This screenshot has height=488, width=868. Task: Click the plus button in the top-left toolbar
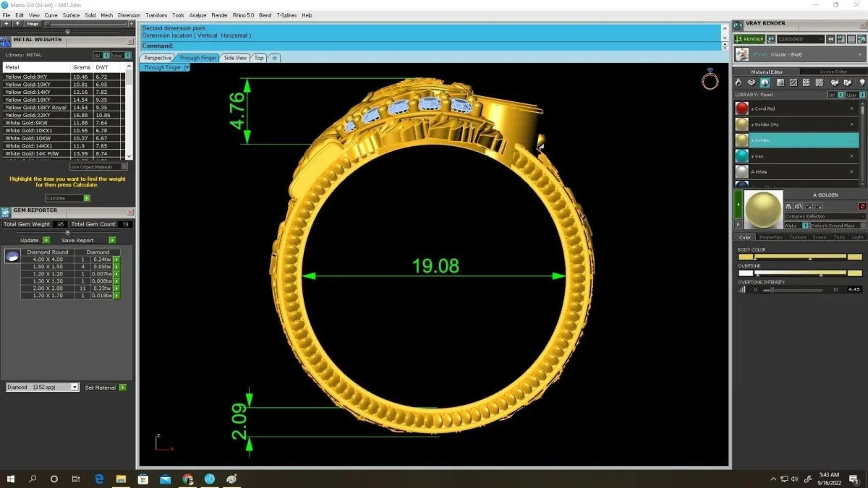(x=6, y=23)
